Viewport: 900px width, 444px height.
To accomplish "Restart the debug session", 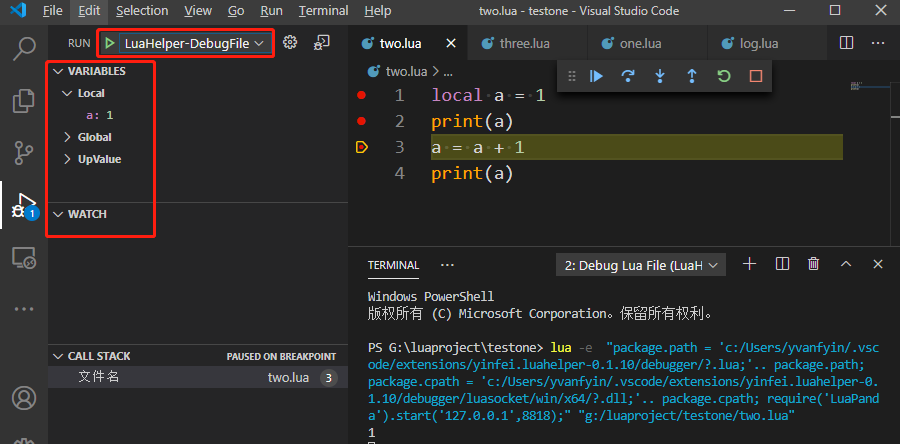I will tap(724, 76).
